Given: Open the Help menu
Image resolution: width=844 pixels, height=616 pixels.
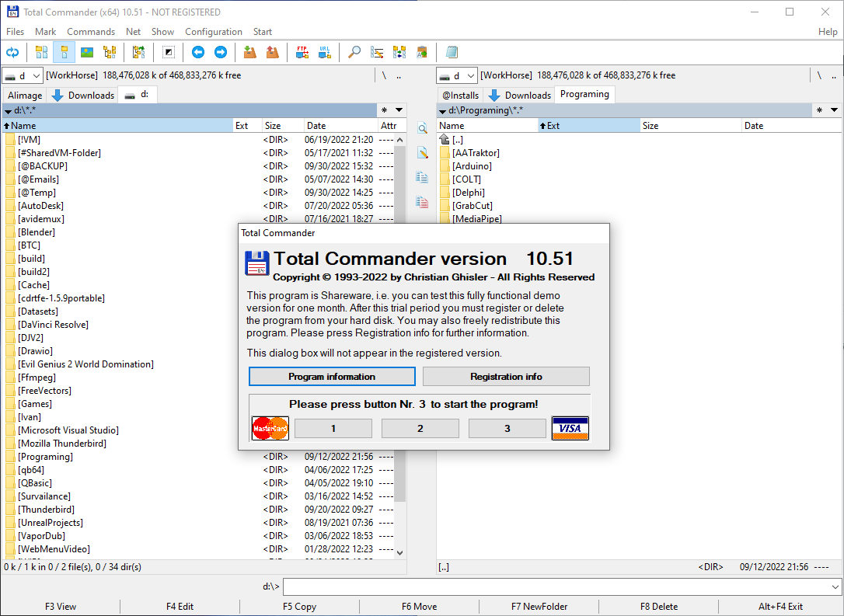Looking at the screenshot, I should [828, 32].
